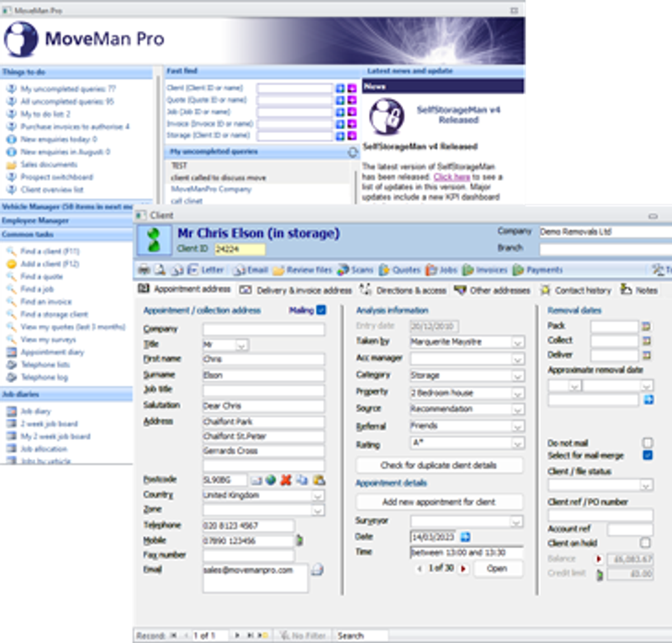
Task: Click the Letter toolbar item
Action: (205, 270)
